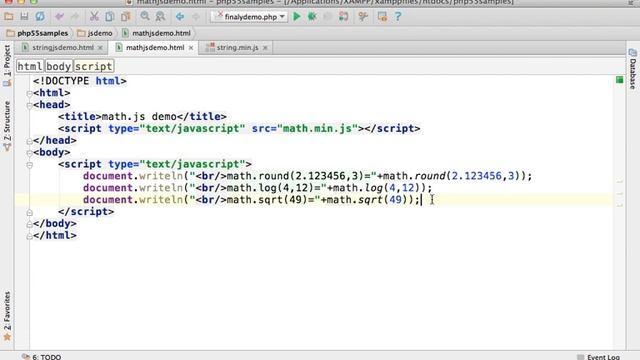
Task: Open the Project tool window
Action: point(7,66)
